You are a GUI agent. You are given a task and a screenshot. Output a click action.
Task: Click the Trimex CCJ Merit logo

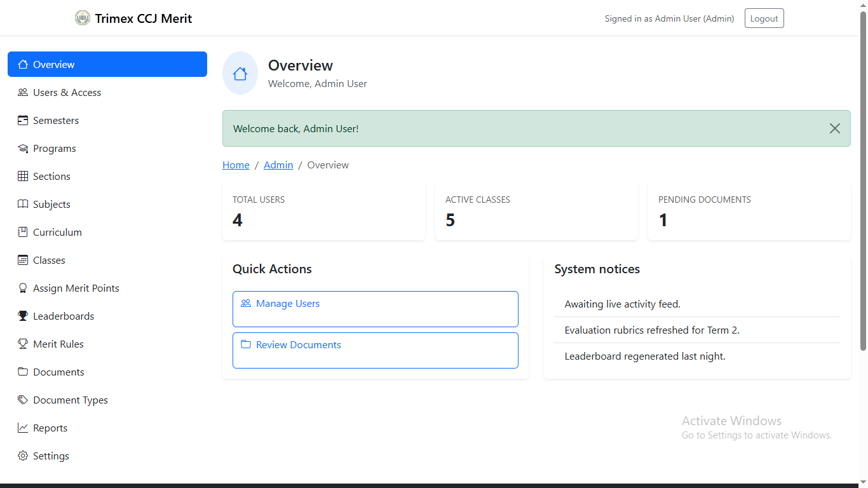coord(83,18)
